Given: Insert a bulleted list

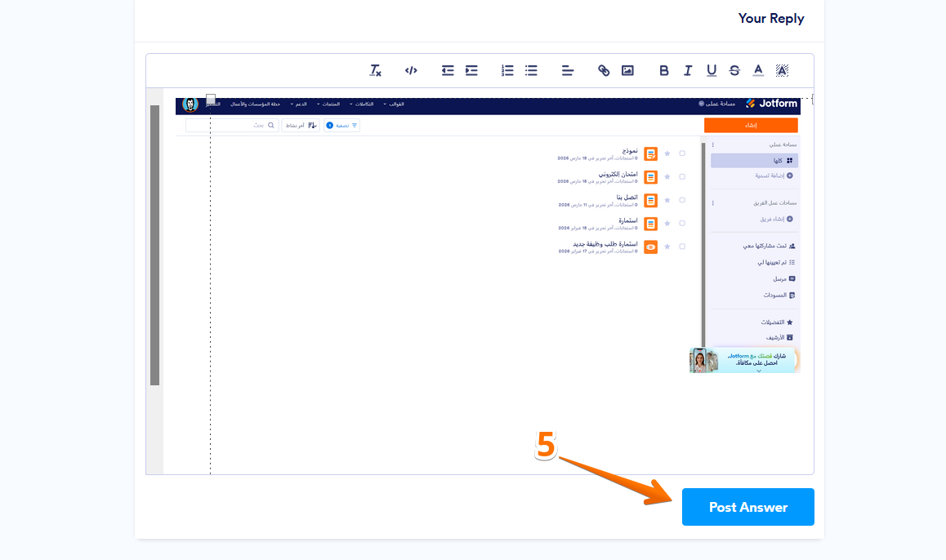Looking at the screenshot, I should click(531, 71).
